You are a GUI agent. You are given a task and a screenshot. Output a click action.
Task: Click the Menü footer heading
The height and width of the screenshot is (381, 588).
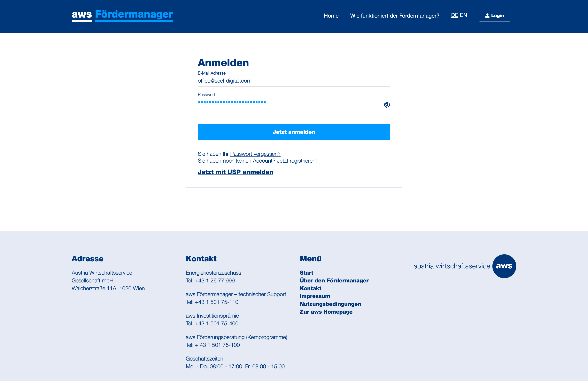(311, 259)
